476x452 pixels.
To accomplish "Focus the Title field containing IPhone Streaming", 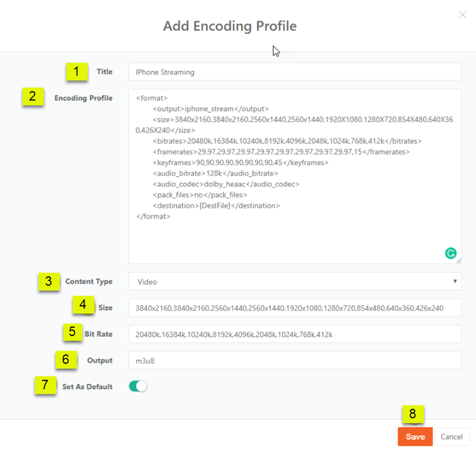I will 294,72.
